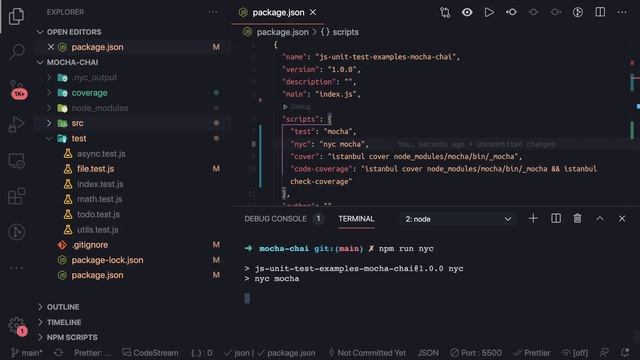
Task: Maximize the panel with chevron up
Action: pyautogui.click(x=600, y=219)
